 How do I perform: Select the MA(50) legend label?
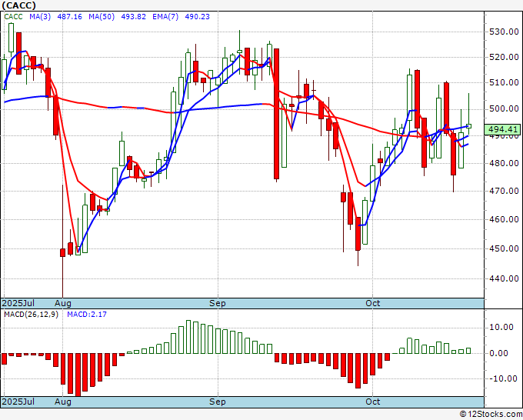[102, 17]
